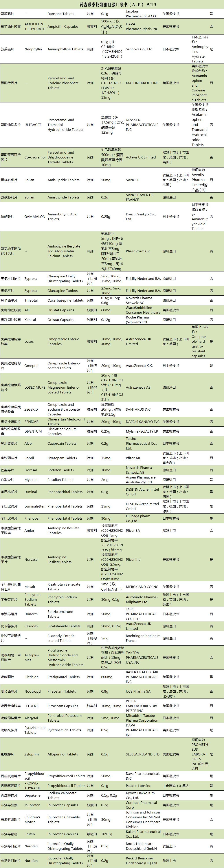Click 'Pfizer Prism CV' manufacturer cell
The image size is (224, 868).
coord(138,251)
